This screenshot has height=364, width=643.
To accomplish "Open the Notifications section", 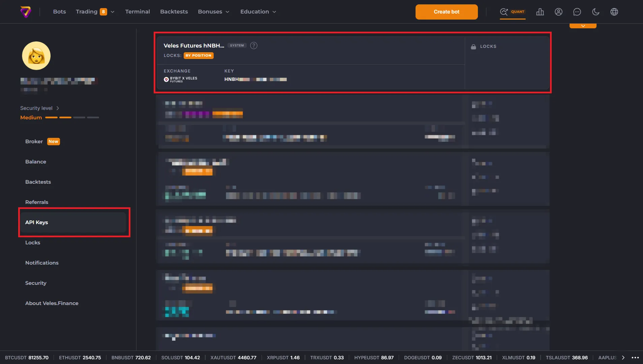I will click(42, 263).
